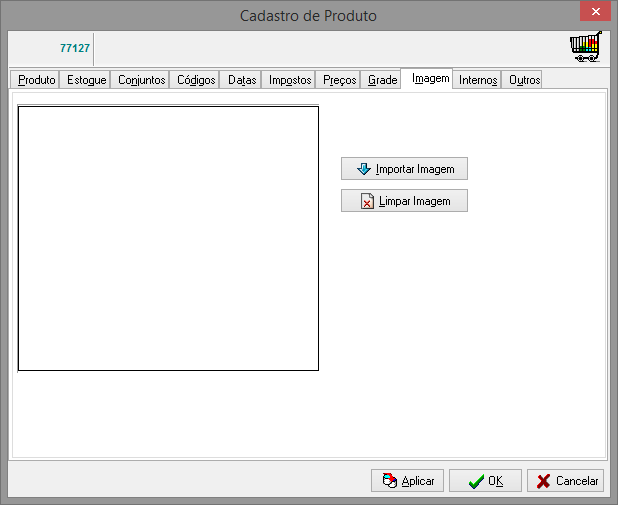This screenshot has width=618, height=505.
Task: Confirm with the OK button
Action: pos(485,481)
